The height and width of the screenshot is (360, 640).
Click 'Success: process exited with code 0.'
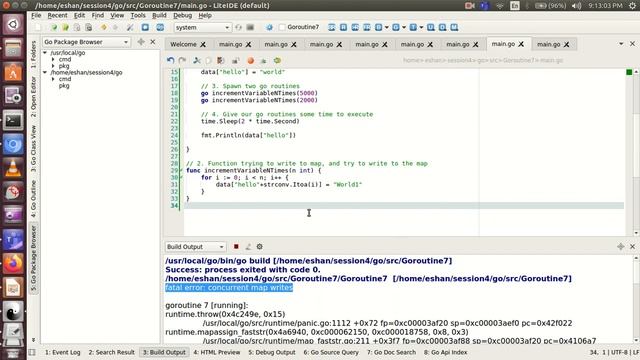[243, 269]
